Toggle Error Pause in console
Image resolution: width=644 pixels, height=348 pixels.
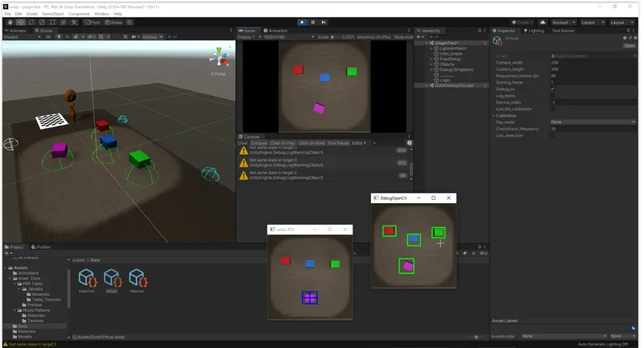point(338,143)
